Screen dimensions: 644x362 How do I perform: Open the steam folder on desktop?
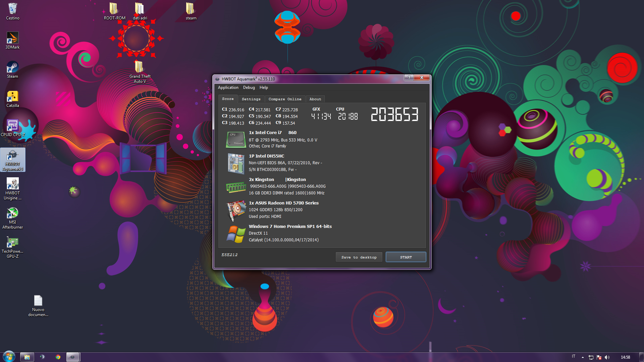click(x=191, y=11)
